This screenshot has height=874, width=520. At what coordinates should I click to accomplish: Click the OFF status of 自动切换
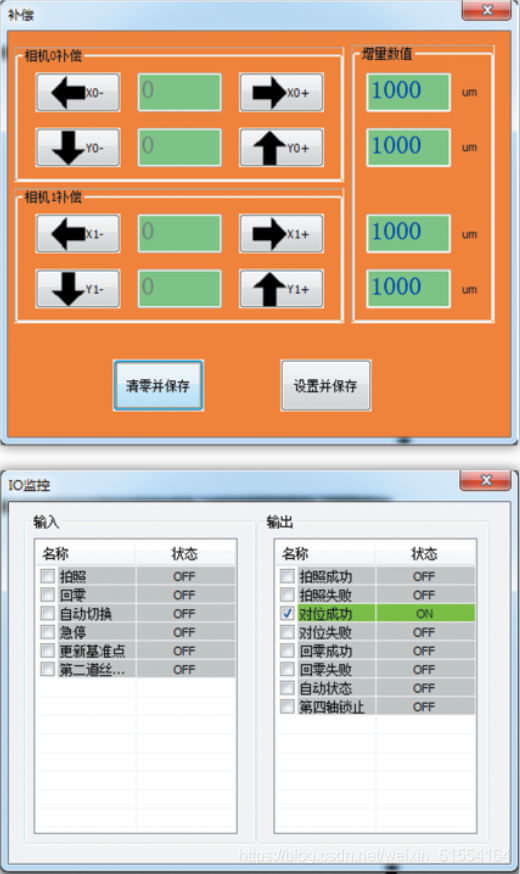(184, 613)
